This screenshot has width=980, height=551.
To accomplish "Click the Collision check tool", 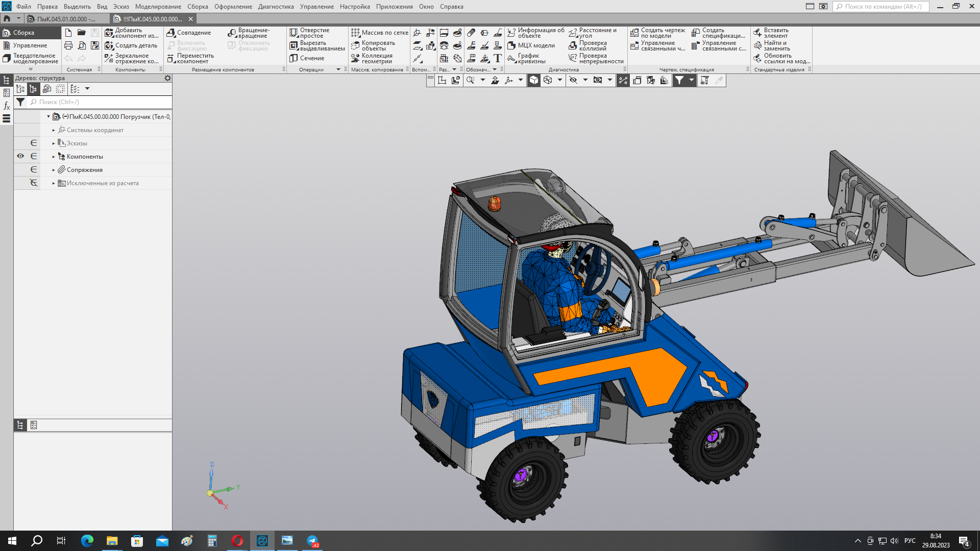I will coord(573,45).
